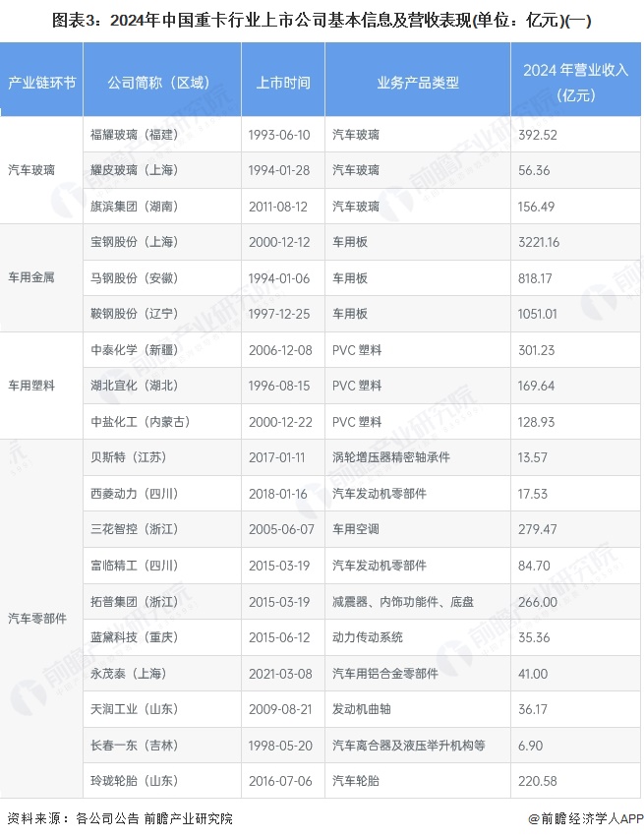Viewport: 644px width, 839px height.
Task: Click the 玲珑轮胎（山东） company cell
Action: click(133, 781)
